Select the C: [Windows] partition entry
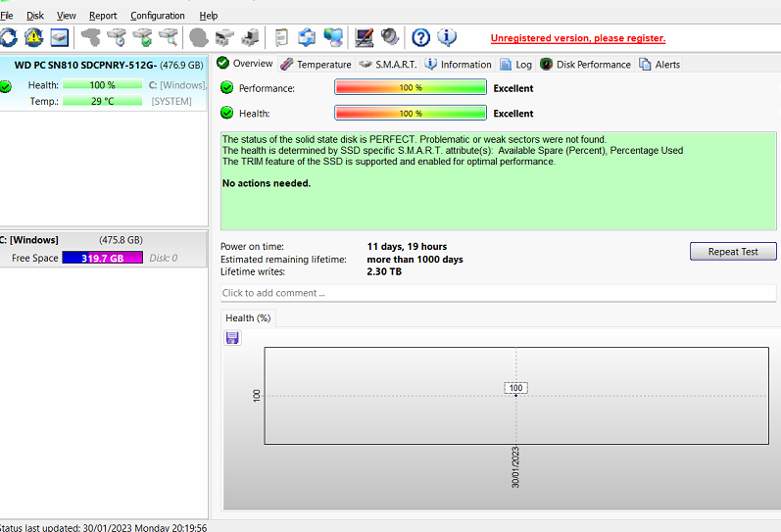Viewport: 781px width, 532px height. coord(104,249)
